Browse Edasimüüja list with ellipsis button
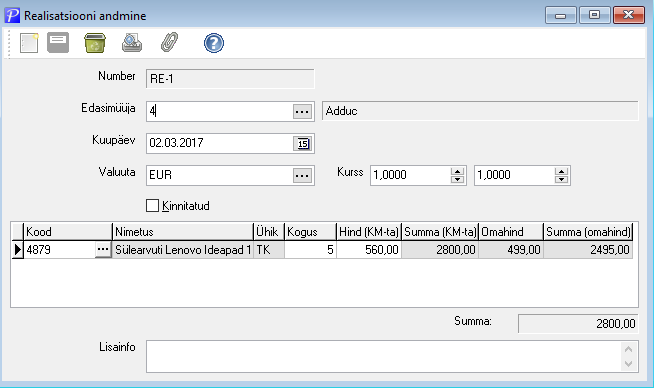Viewport: 654px width, 388px height. [302, 112]
